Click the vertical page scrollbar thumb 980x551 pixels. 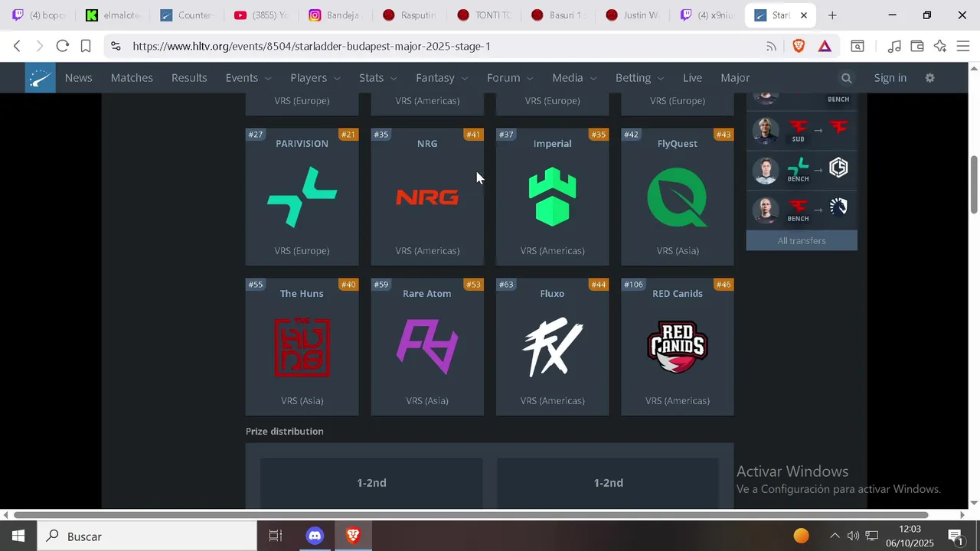974,184
